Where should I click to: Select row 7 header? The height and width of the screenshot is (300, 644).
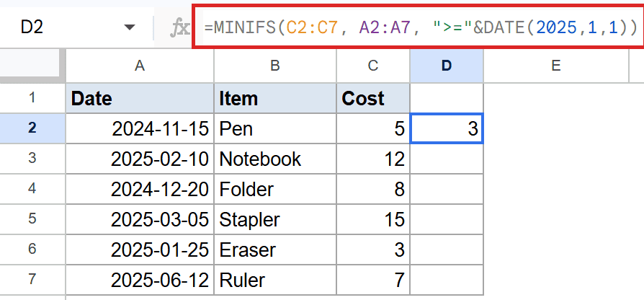pyautogui.click(x=32, y=280)
